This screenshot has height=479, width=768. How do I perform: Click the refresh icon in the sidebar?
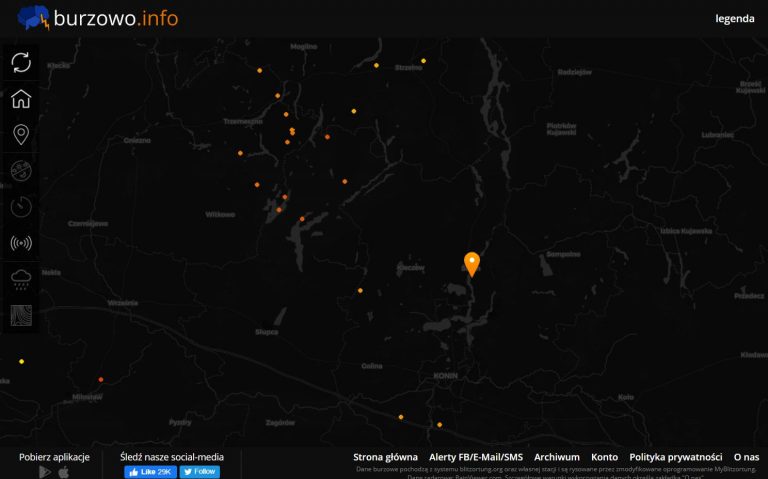point(21,62)
